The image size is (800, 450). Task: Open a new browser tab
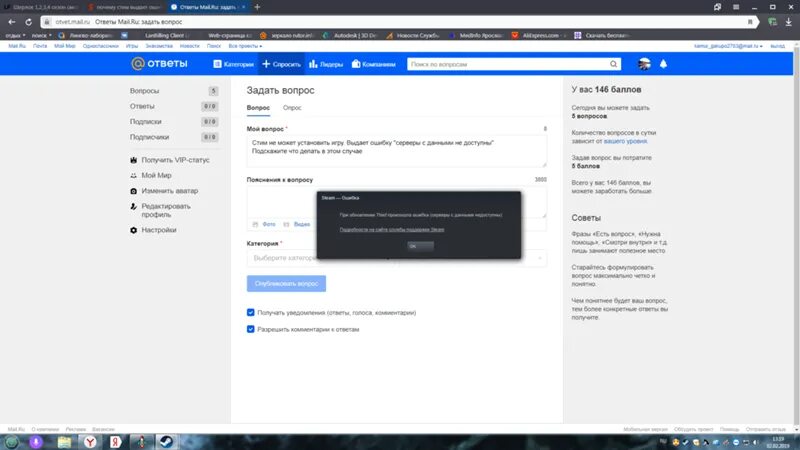click(257, 7)
